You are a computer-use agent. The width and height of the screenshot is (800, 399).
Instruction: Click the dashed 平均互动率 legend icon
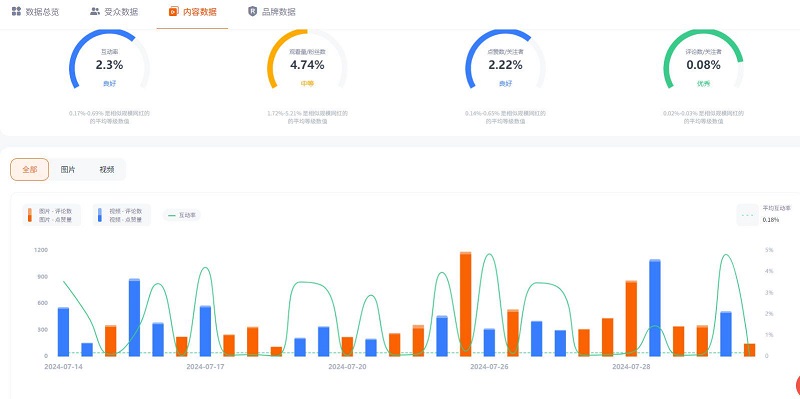(748, 215)
